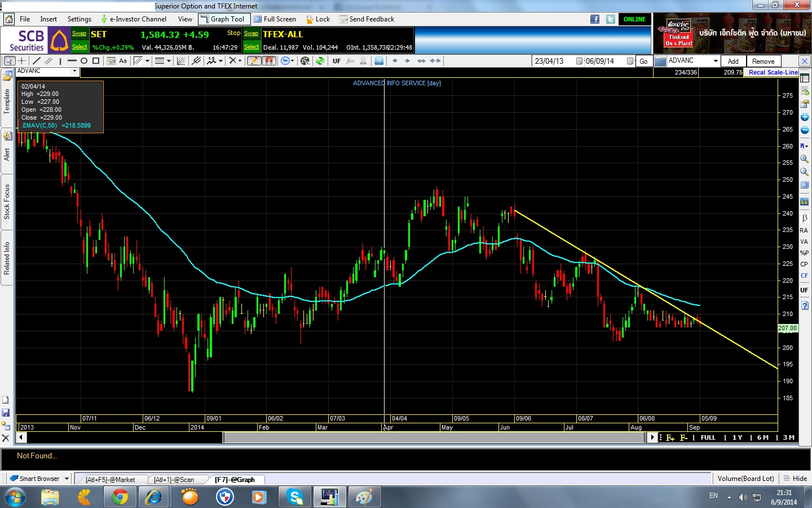Screen dimensions: 812x508
Task: Set chart range to 6M
Action: coord(763,437)
